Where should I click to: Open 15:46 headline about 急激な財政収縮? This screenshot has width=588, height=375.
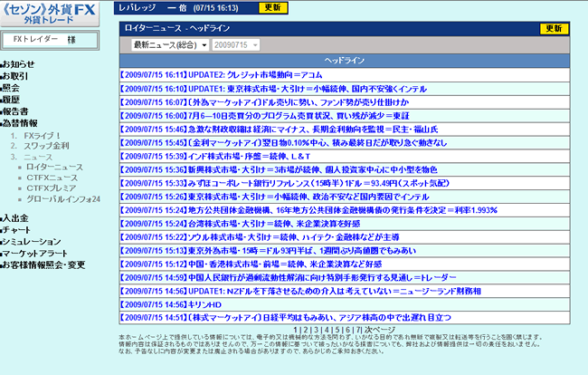[279, 130]
